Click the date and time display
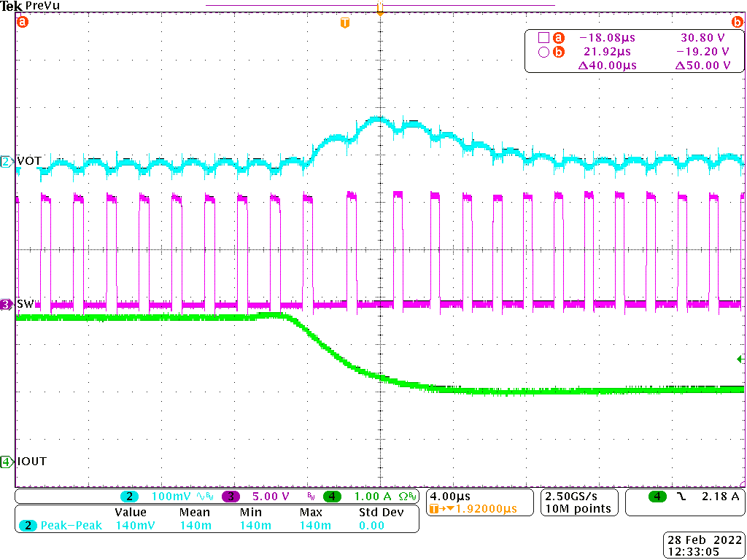 [x=705, y=545]
